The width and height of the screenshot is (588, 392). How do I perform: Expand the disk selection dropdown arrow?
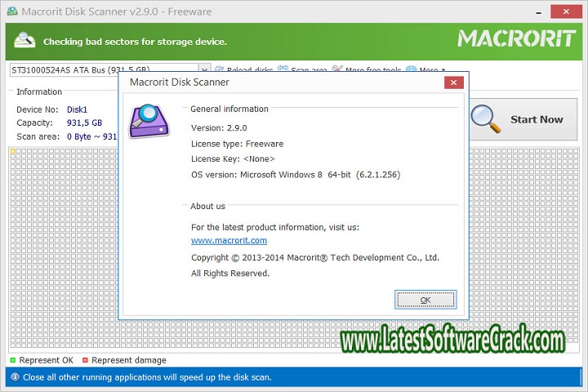click(204, 69)
